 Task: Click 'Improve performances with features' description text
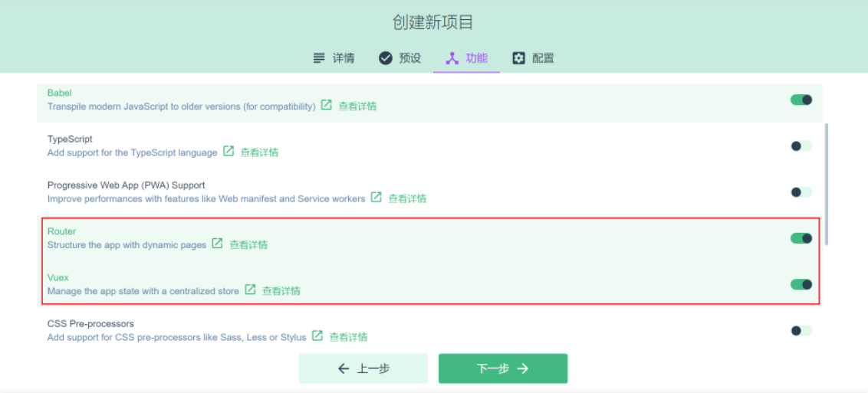click(206, 198)
